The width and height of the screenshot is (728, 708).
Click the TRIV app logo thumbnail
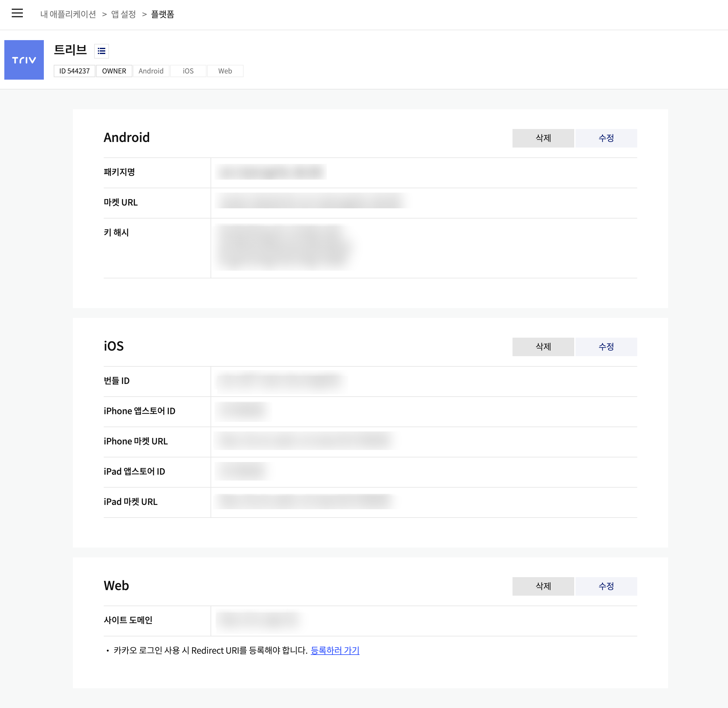coord(24,60)
